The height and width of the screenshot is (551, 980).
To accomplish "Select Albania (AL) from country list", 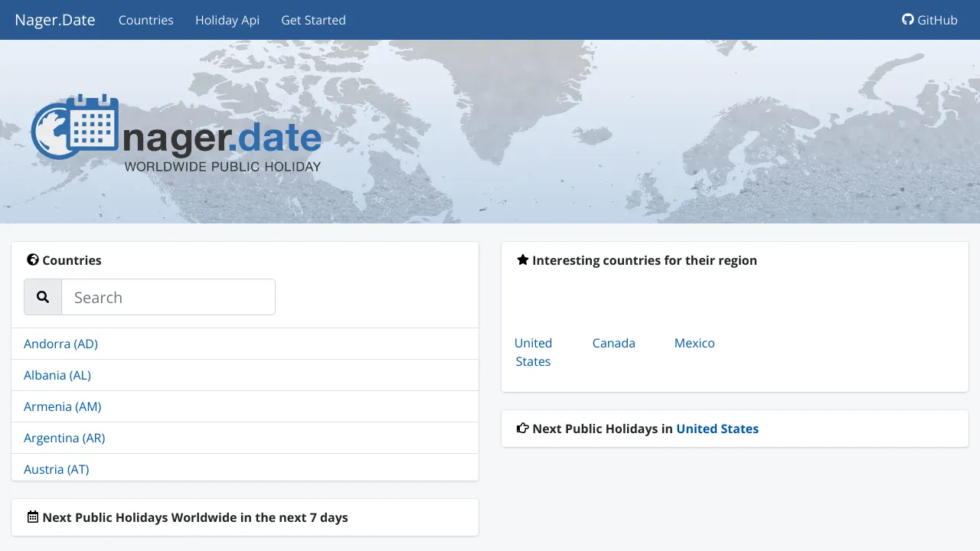I will coord(57,375).
